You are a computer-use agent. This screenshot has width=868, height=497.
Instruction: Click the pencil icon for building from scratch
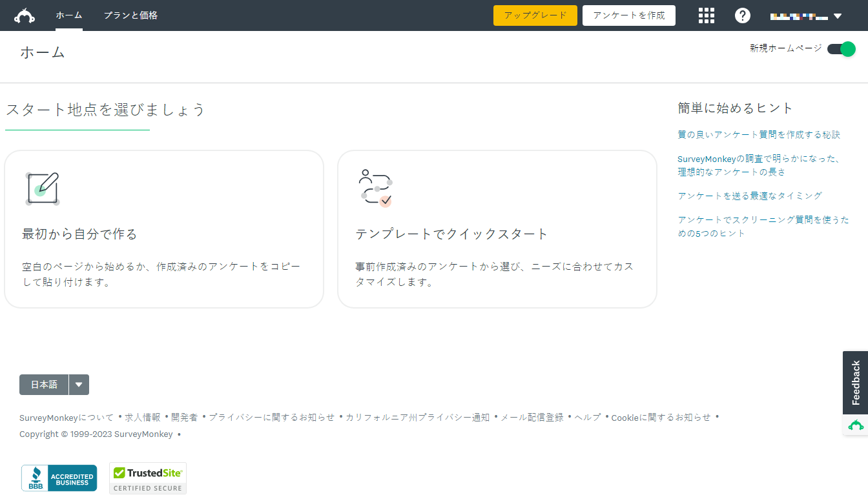(x=43, y=188)
